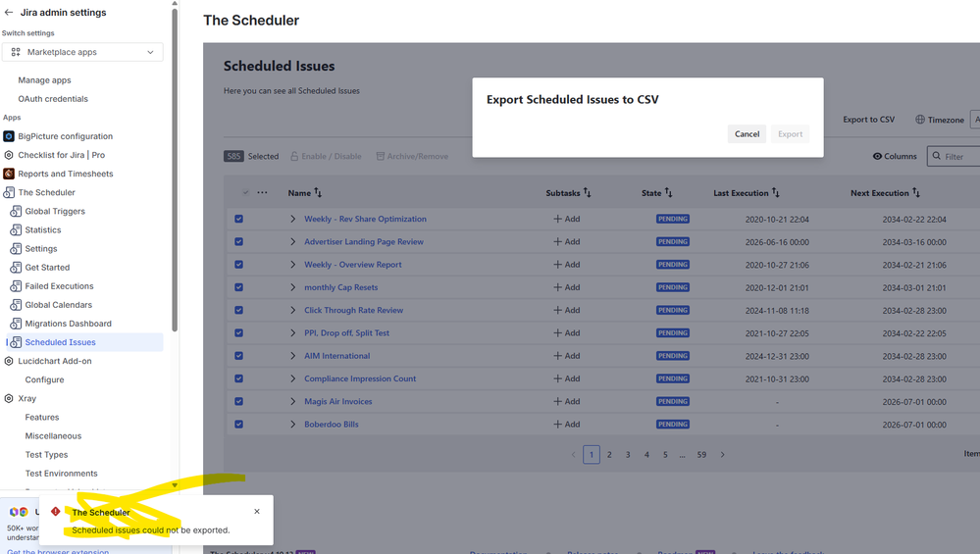This screenshot has height=554, width=980.
Task: Close the Scheduler error notification
Action: coord(257,511)
